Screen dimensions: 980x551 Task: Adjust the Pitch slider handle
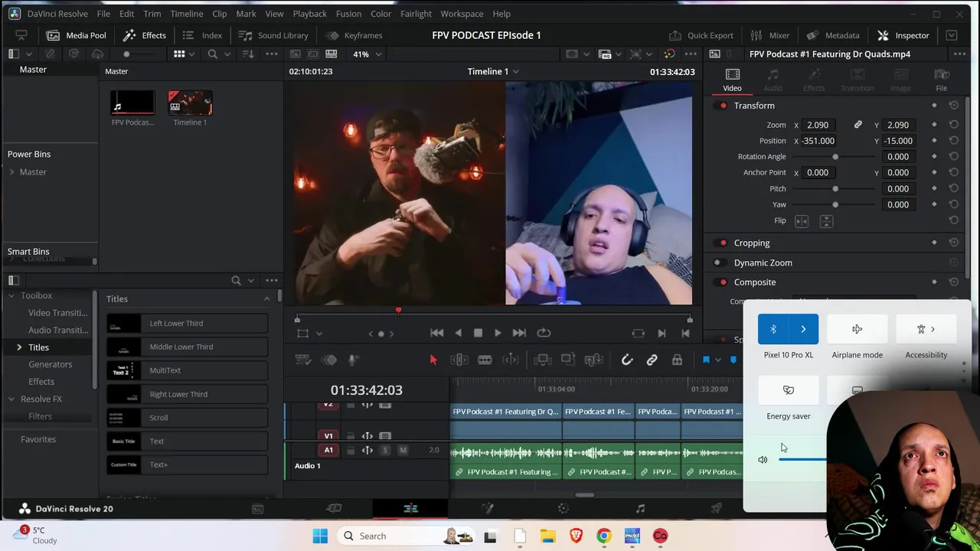coord(835,189)
